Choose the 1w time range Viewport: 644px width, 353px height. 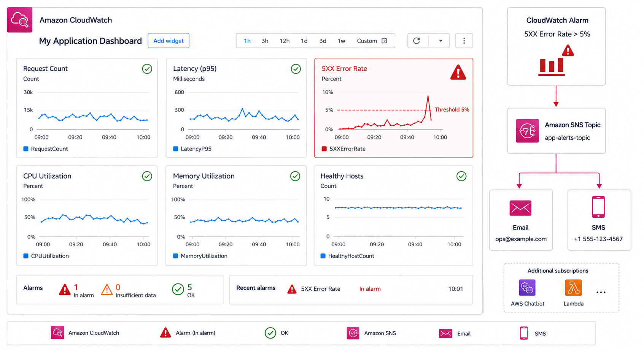tap(342, 41)
